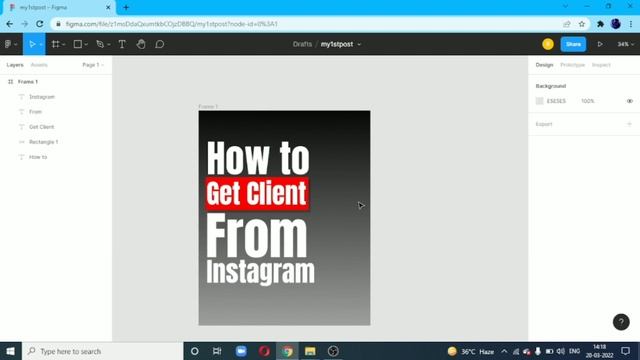This screenshot has width=640, height=360.
Task: Open the Chrome profile avatar
Action: 616,24
